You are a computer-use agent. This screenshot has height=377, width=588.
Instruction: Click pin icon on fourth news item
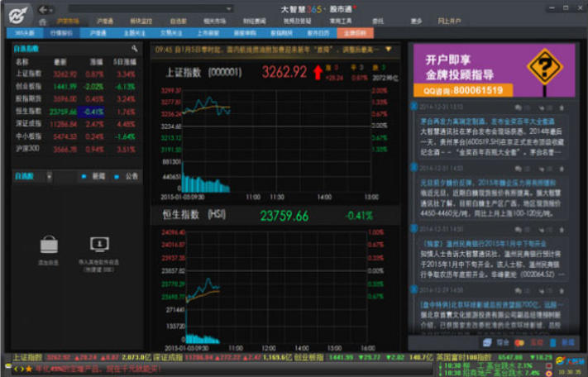[x=562, y=291]
